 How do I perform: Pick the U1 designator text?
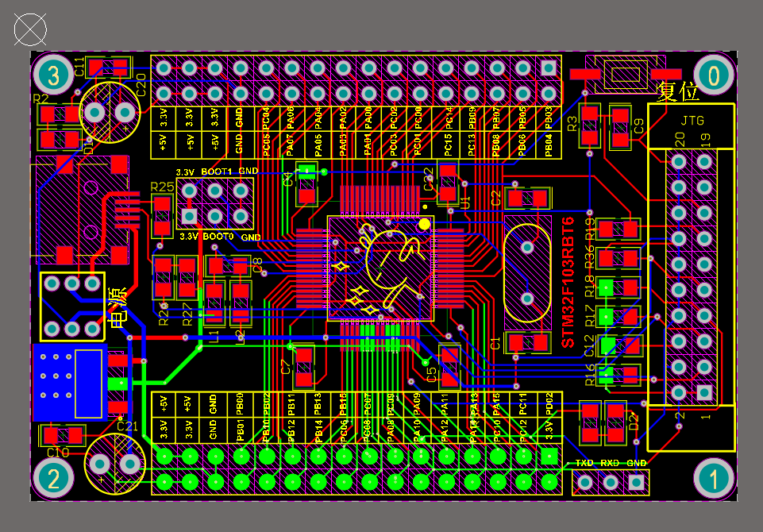pyautogui.click(x=466, y=202)
